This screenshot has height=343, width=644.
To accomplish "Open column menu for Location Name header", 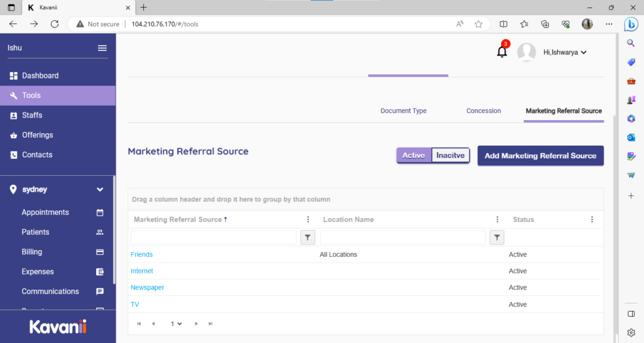I will click(497, 220).
